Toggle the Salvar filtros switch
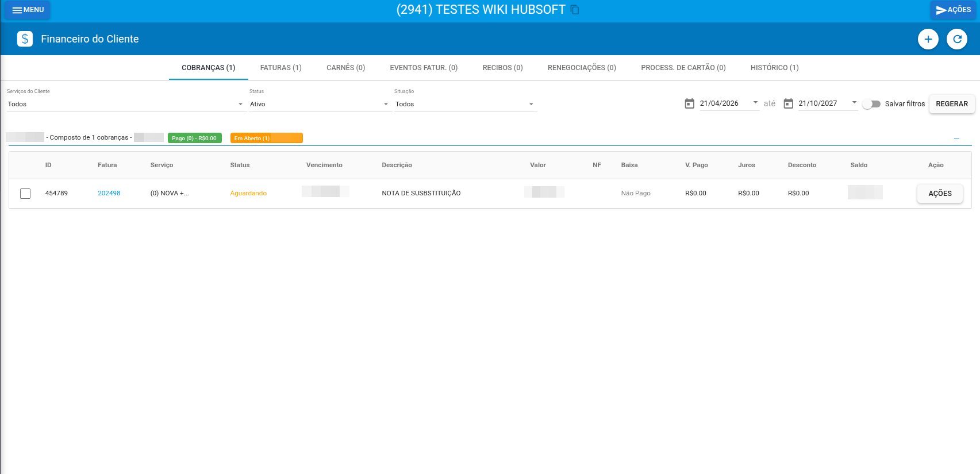Image resolution: width=980 pixels, height=474 pixels. 871,104
